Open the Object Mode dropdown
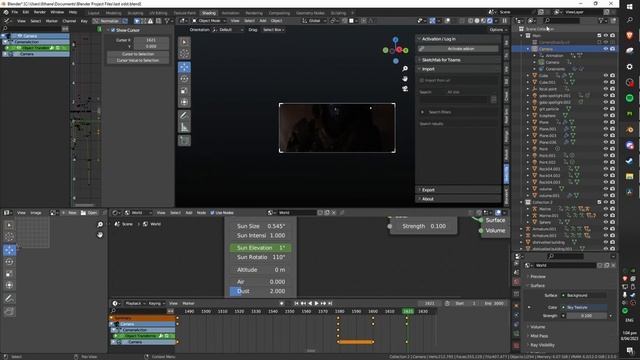The image size is (640, 360). click(x=209, y=21)
